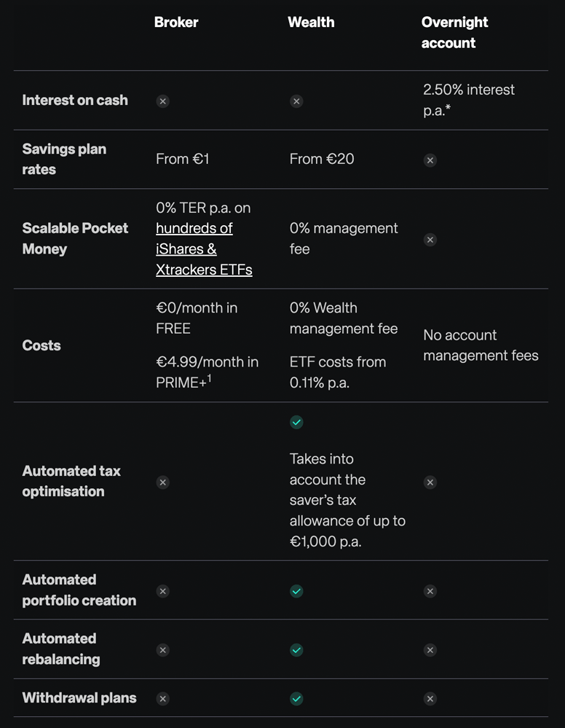Click the Broker cross icon for Interest on cash
The image size is (565, 728).
pyautogui.click(x=163, y=101)
